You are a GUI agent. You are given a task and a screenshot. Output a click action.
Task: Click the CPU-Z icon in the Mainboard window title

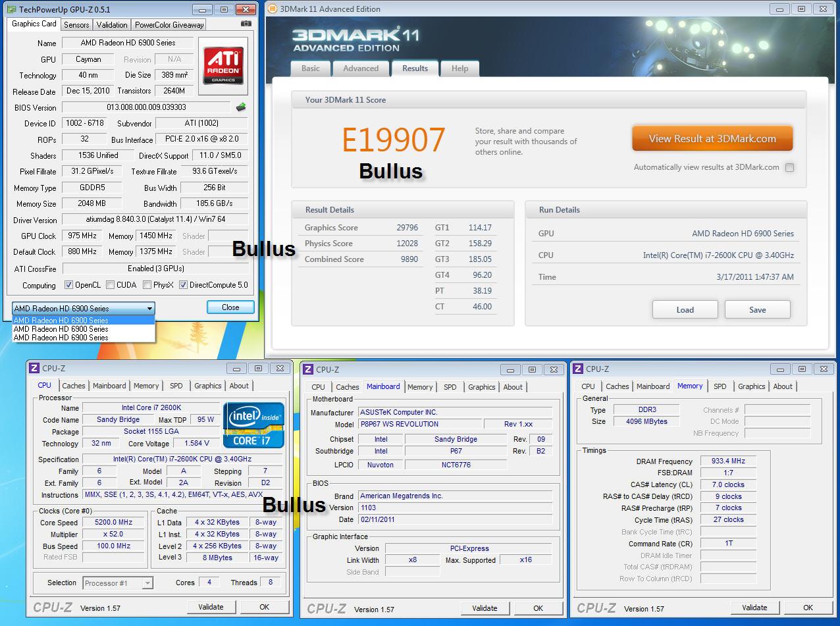click(x=308, y=369)
